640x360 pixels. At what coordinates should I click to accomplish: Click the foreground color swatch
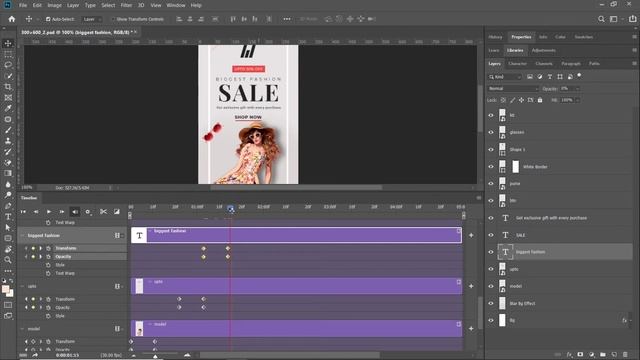coord(5,289)
